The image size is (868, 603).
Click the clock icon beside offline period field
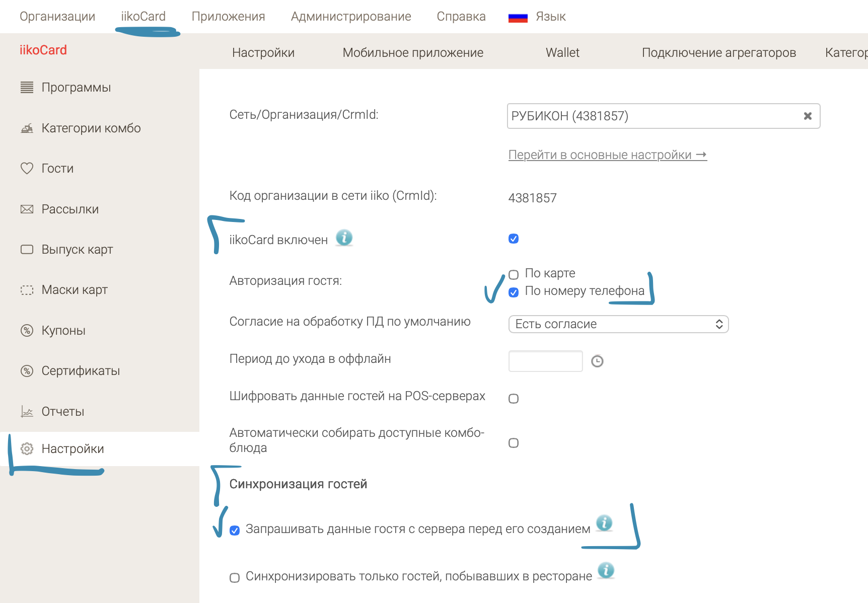pos(597,361)
